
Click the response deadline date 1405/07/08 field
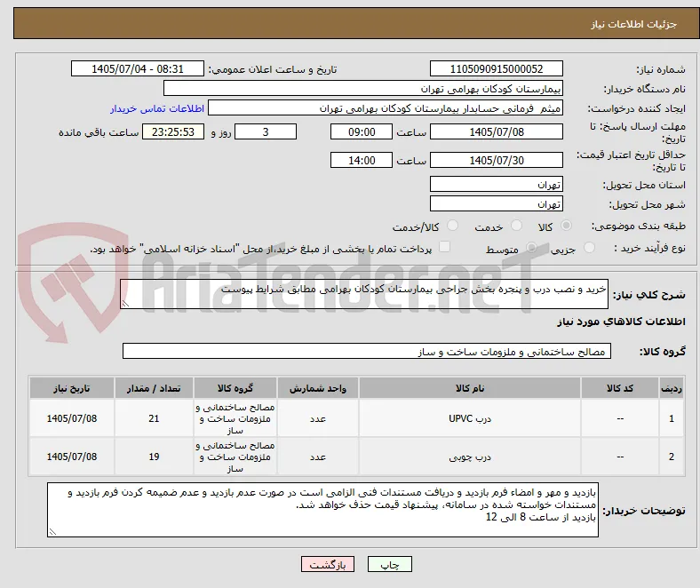click(x=497, y=132)
